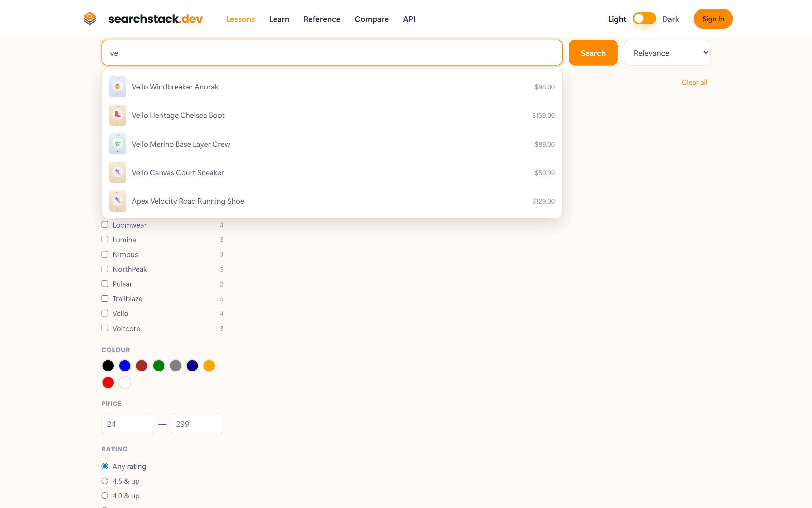Image resolution: width=812 pixels, height=508 pixels.
Task: Open the Vello Canvas Court Sneaker thumbnail
Action: point(118,172)
